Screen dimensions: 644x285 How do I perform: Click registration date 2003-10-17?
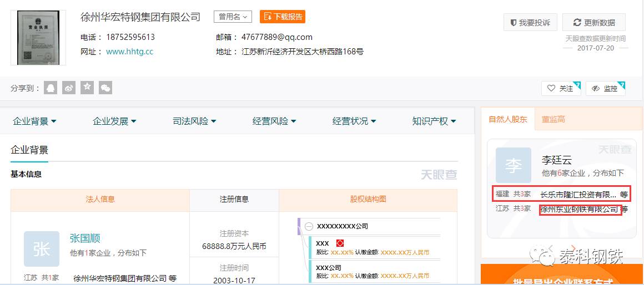click(234, 281)
